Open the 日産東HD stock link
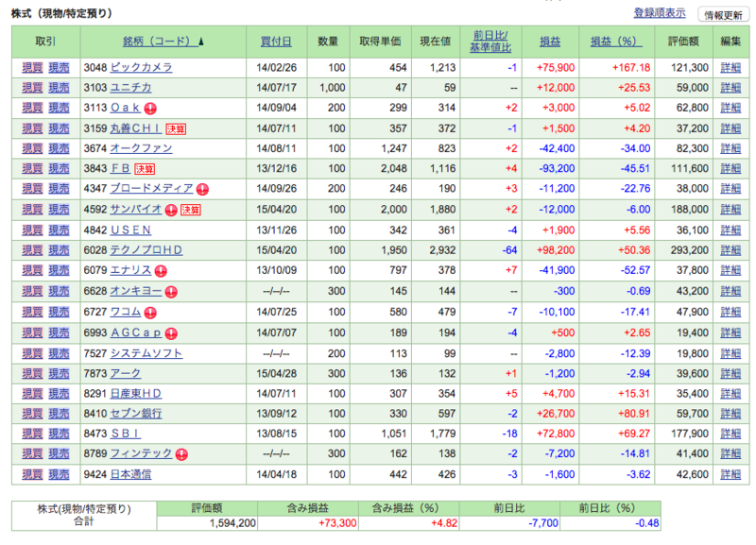The width and height of the screenshot is (756, 545). [136, 394]
